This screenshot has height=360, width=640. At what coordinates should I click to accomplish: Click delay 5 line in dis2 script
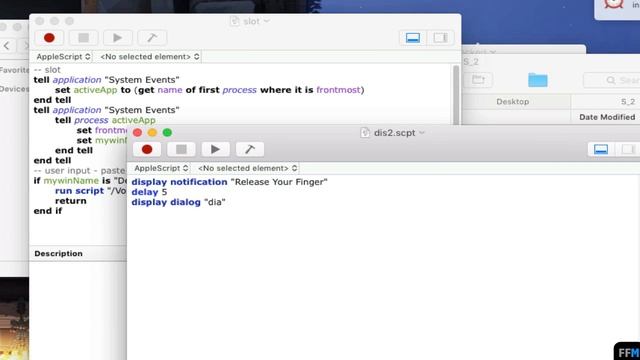click(149, 192)
